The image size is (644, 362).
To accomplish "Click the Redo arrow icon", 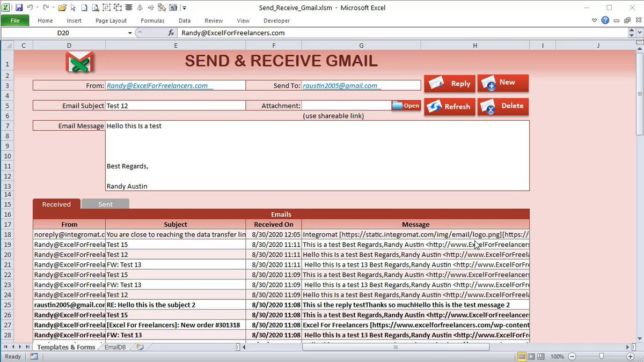I will pyautogui.click(x=46, y=8).
